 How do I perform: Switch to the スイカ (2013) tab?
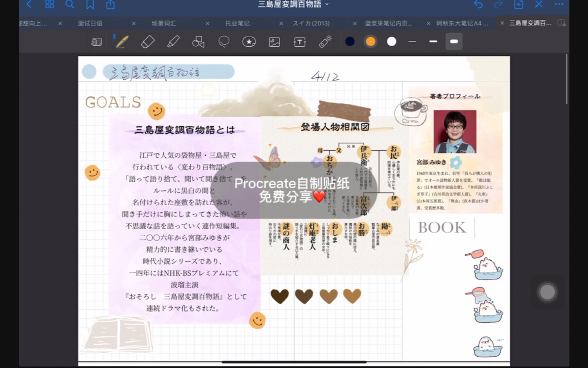[311, 24]
